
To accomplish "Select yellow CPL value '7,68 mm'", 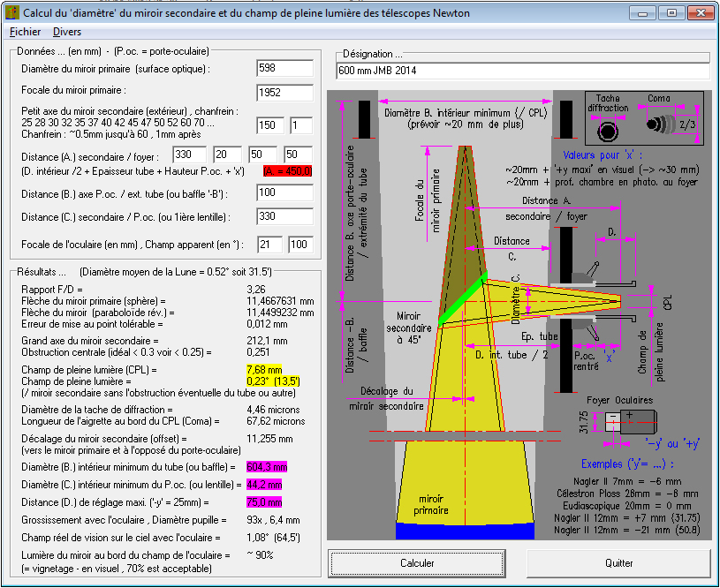I will point(264,370).
